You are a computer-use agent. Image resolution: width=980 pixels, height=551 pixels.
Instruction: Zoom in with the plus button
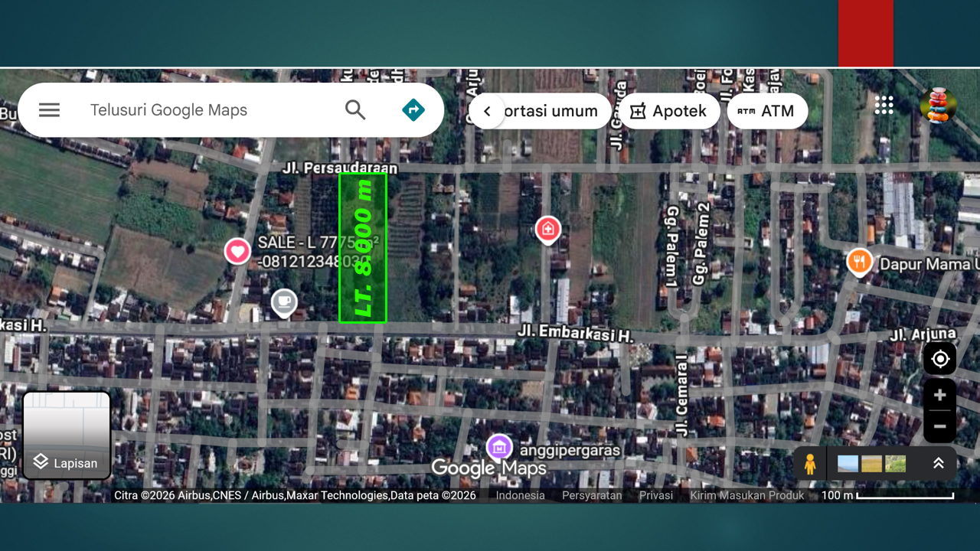[939, 396]
